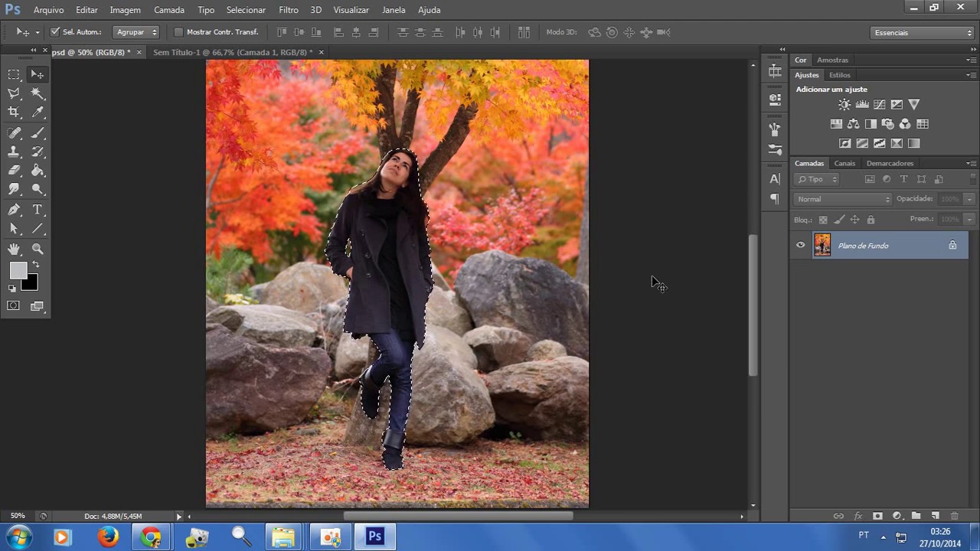Viewport: 980px width, 551px height.
Task: Enable Mostrar Contr. Transf. checkbox
Action: click(178, 32)
